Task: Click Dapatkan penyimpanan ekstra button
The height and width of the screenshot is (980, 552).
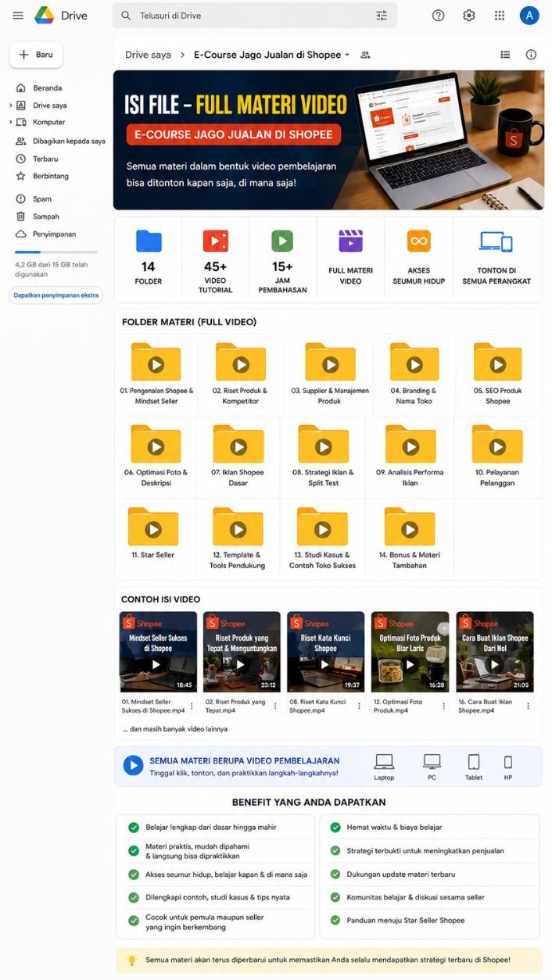Action: [x=56, y=295]
